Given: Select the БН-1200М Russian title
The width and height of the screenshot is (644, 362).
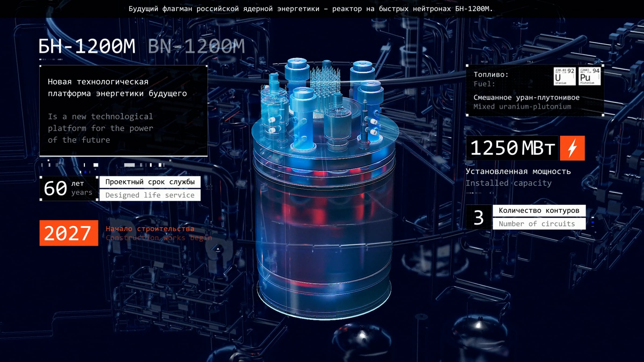Looking at the screenshot, I should [87, 46].
